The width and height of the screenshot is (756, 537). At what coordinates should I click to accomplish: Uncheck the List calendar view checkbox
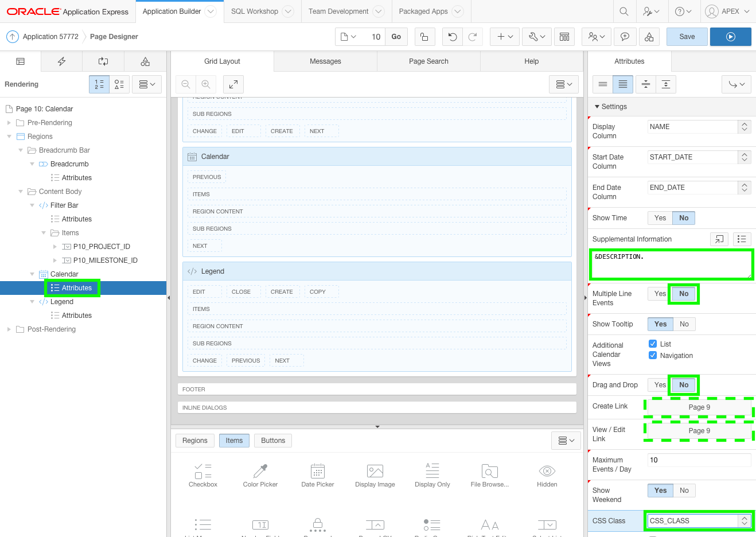(653, 344)
